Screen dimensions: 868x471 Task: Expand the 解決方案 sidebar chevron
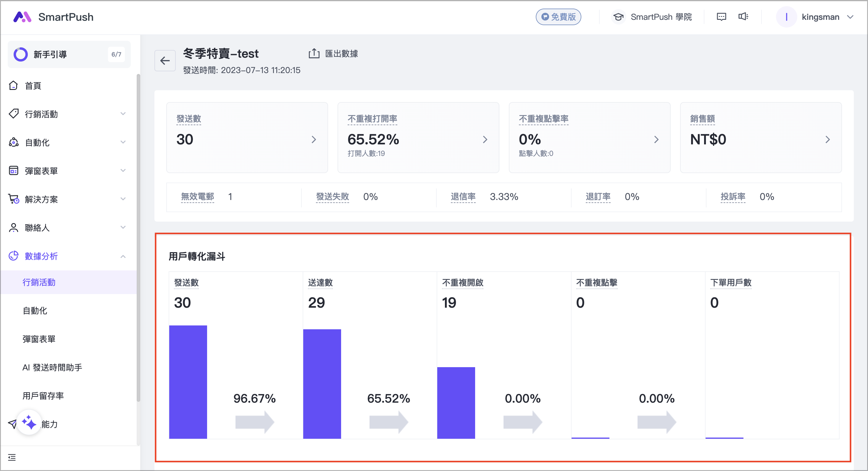coord(123,199)
